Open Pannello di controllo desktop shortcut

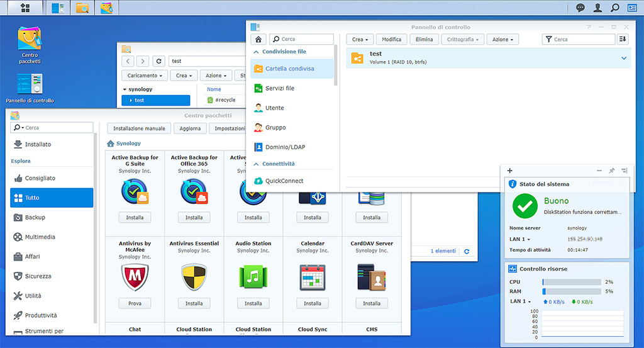(30, 84)
